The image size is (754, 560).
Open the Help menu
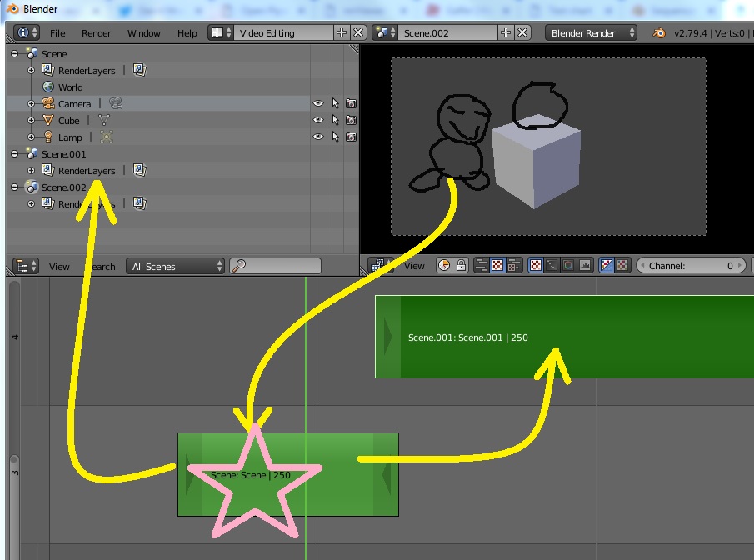(187, 33)
